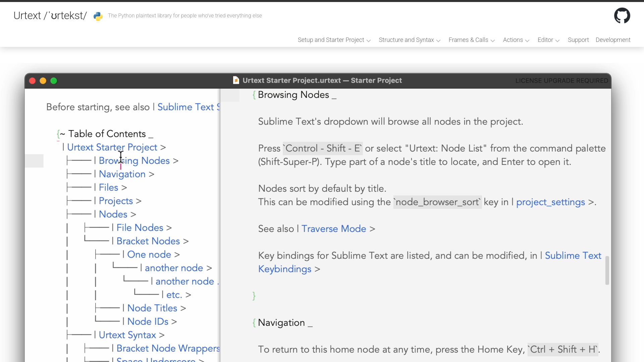Screen dimensions: 644x362
Task: Click the Sublime file icon in title bar
Action: pos(236,80)
